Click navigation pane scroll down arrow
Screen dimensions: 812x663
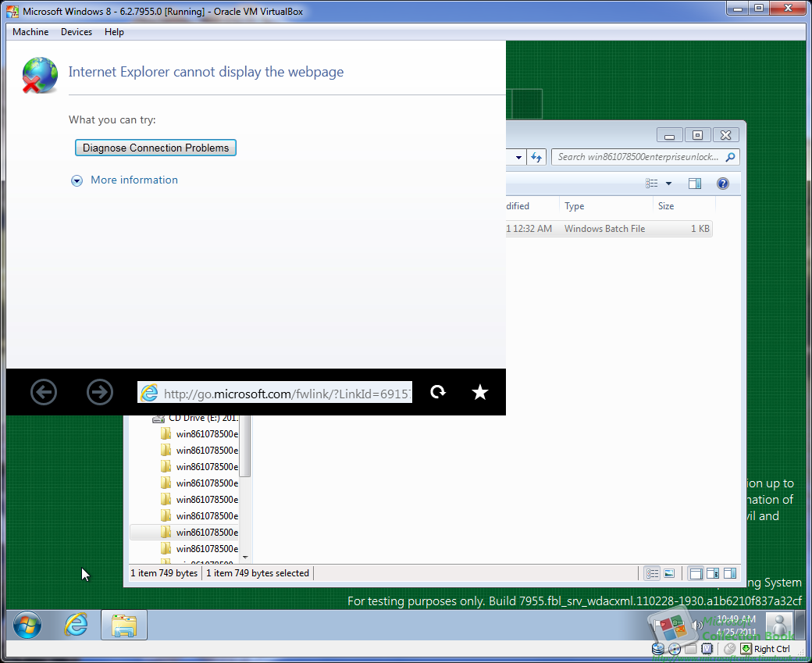pyautogui.click(x=245, y=558)
